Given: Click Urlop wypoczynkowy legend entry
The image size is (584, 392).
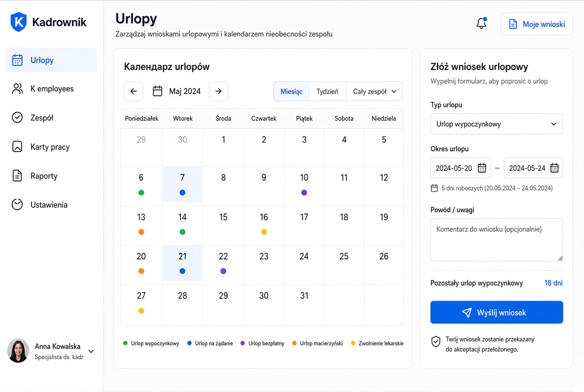Looking at the screenshot, I should (151, 343).
